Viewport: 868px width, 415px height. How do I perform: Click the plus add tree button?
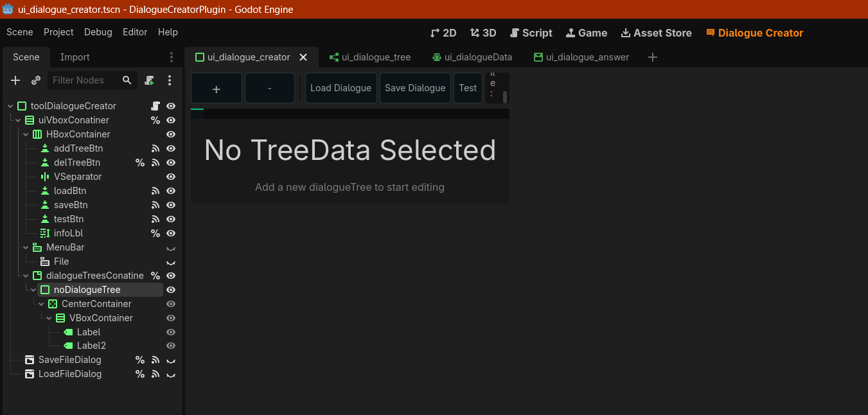pos(217,88)
